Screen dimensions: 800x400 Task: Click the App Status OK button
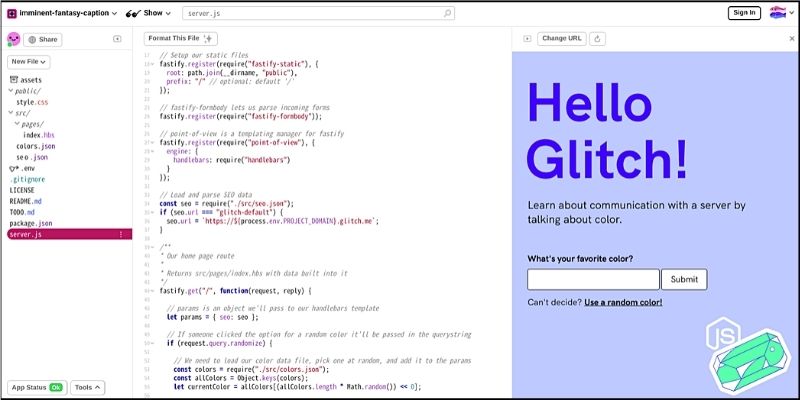point(37,388)
